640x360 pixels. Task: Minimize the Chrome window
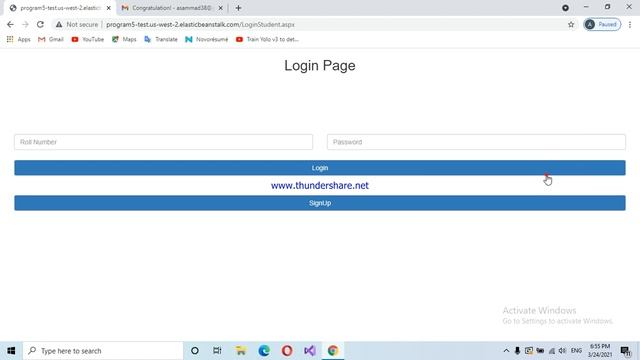[586, 7]
